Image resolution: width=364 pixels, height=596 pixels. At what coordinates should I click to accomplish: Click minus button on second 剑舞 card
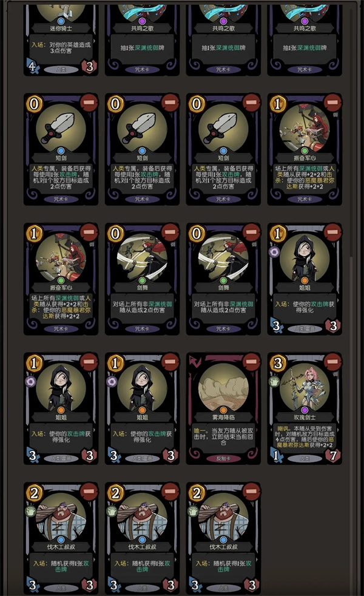[251, 232]
